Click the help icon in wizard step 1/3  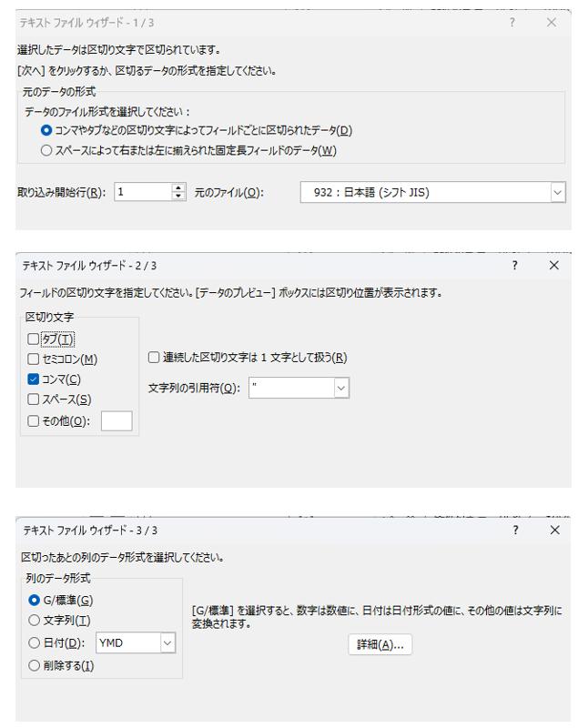click(x=513, y=23)
